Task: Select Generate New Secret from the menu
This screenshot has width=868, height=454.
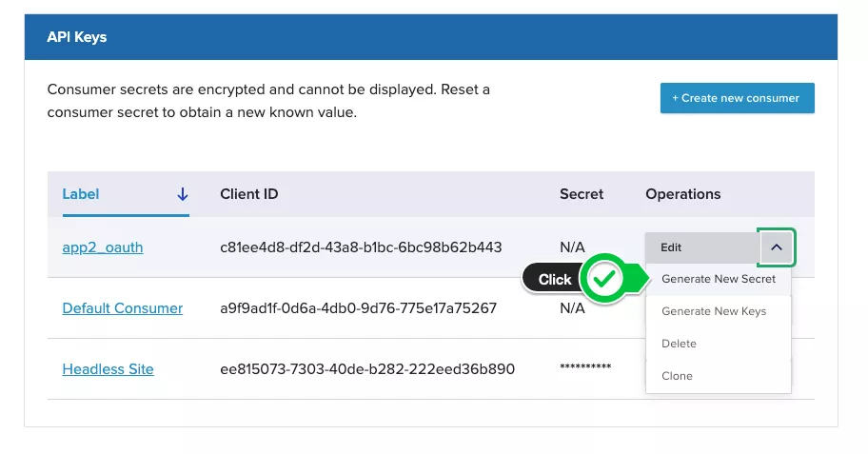Action: point(719,279)
